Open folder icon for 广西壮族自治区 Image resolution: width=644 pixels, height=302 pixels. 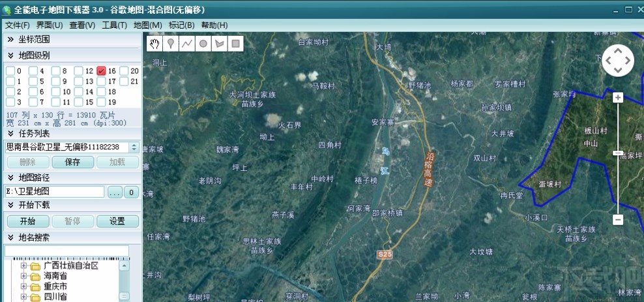pyautogui.click(x=35, y=266)
